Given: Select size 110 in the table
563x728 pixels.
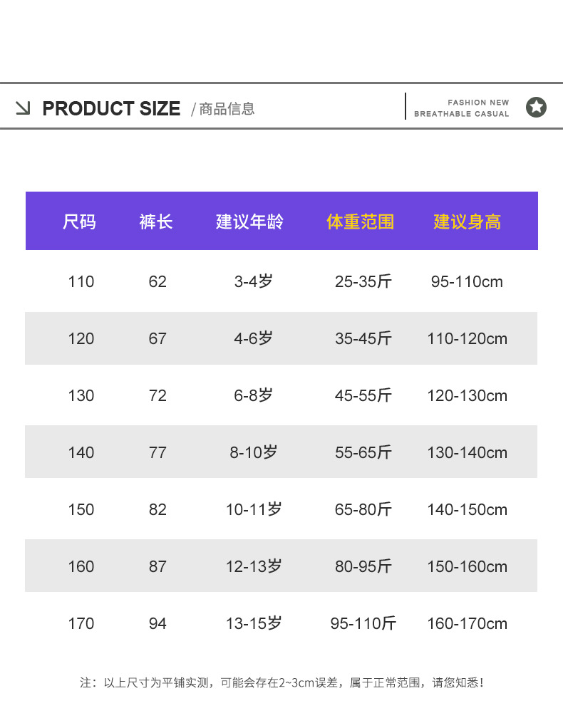Looking at the screenshot, I should point(81,282).
